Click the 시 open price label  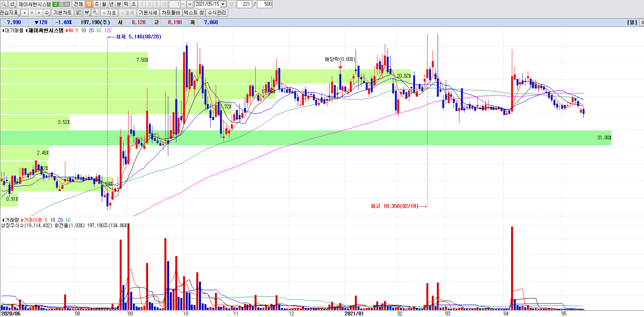click(x=120, y=23)
